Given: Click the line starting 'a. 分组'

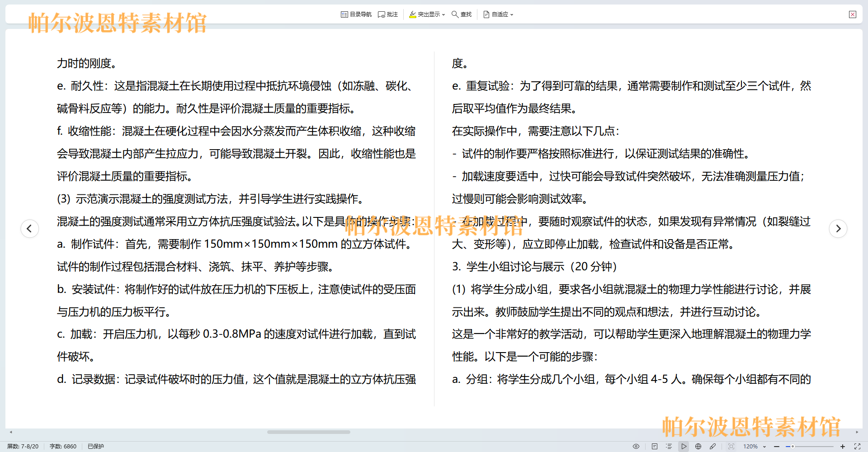Looking at the screenshot, I should 631,379.
